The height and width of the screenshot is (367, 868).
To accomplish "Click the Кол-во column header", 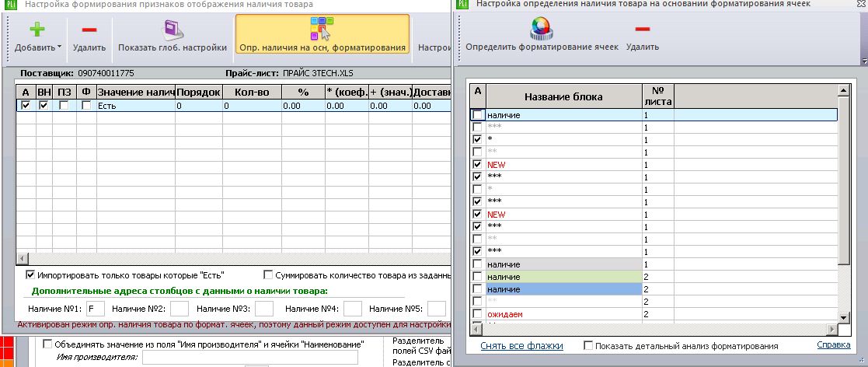I will [251, 92].
